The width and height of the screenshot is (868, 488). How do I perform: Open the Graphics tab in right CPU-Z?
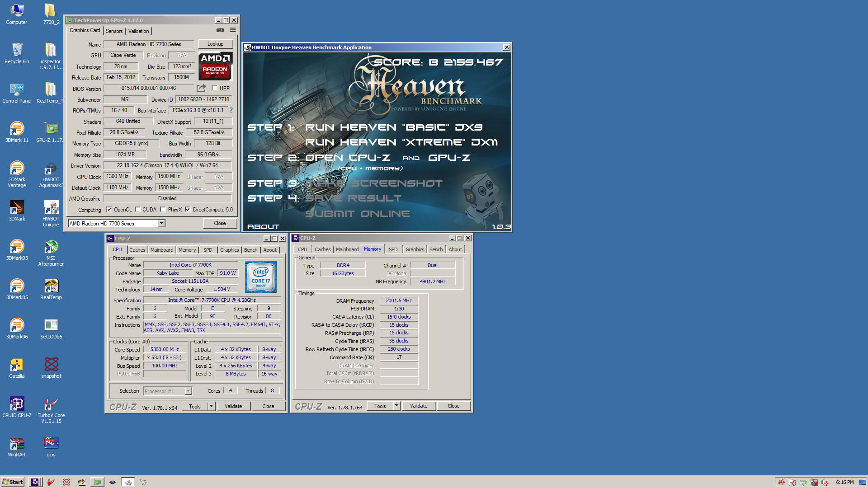[415, 249]
